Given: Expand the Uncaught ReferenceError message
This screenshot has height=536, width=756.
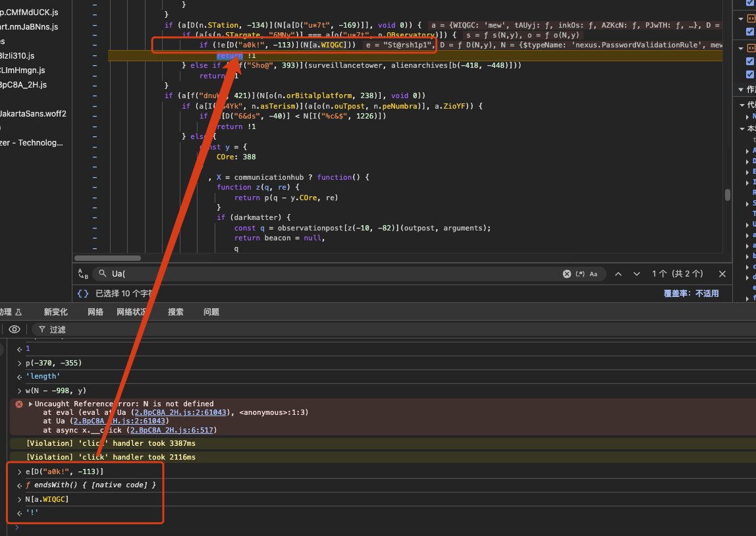Looking at the screenshot, I should point(30,404).
